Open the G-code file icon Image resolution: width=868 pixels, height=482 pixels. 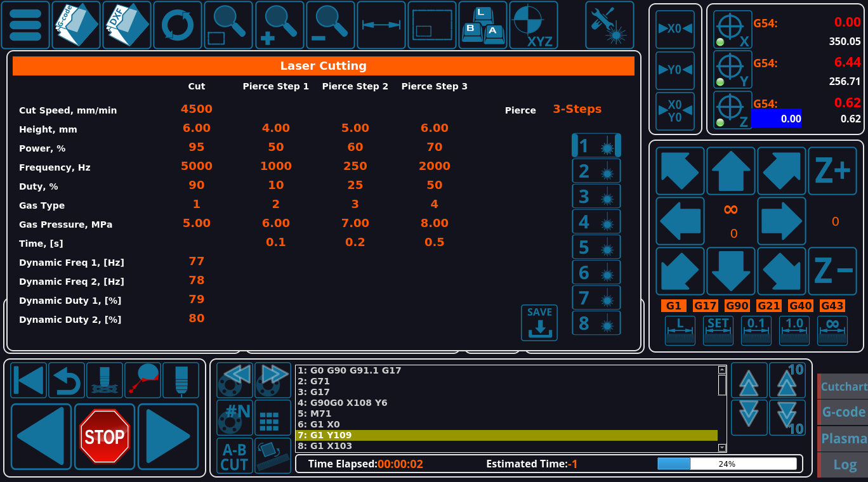click(x=76, y=25)
